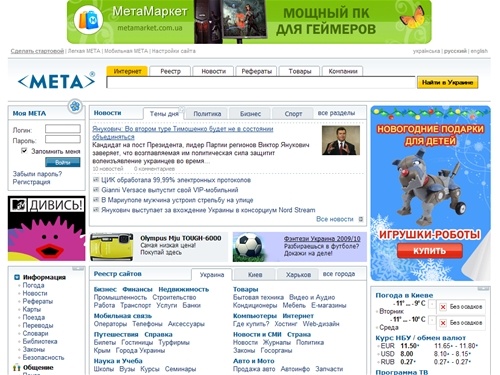Select the Рефераты search tab
500x375 pixels.
tap(256, 71)
